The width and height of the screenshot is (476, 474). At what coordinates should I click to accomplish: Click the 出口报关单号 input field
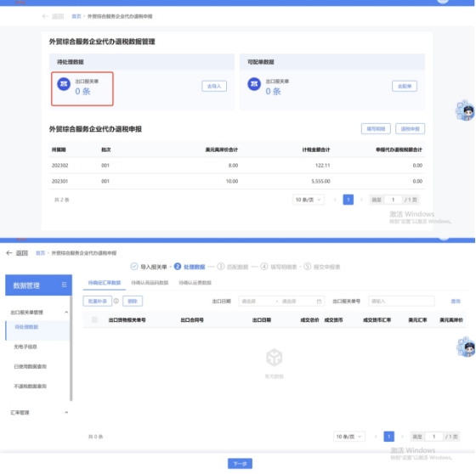point(401,302)
